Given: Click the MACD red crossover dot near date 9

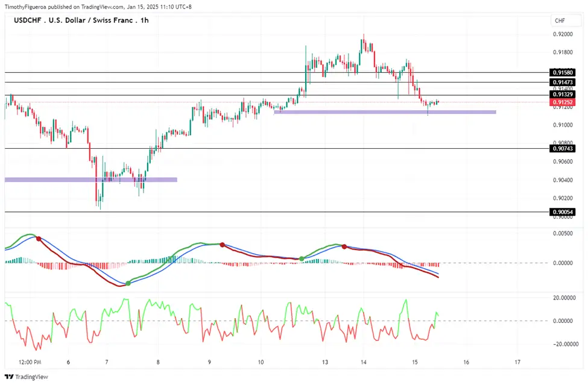Looking at the screenshot, I should (x=223, y=245).
